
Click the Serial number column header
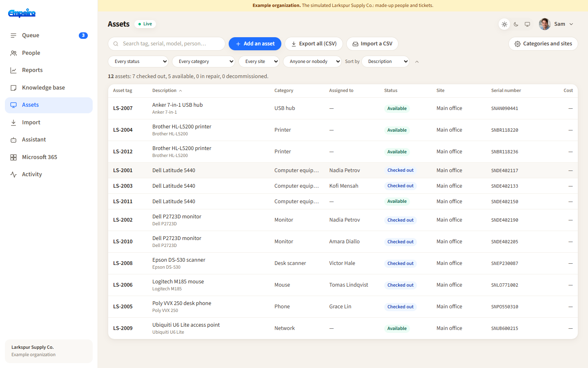506,91
